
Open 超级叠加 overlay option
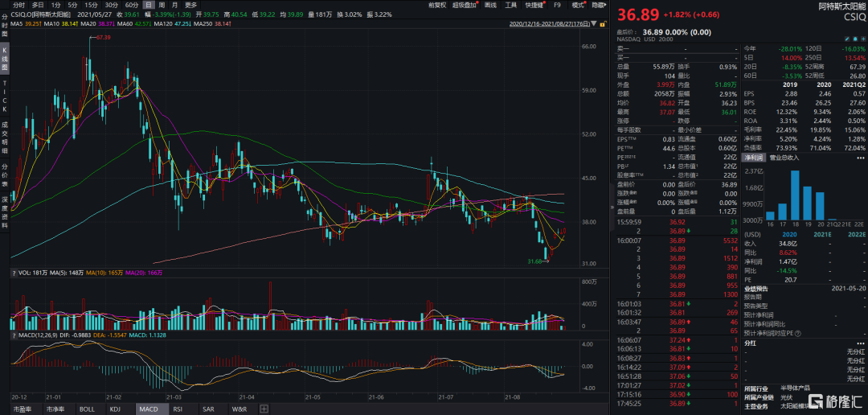click(464, 5)
